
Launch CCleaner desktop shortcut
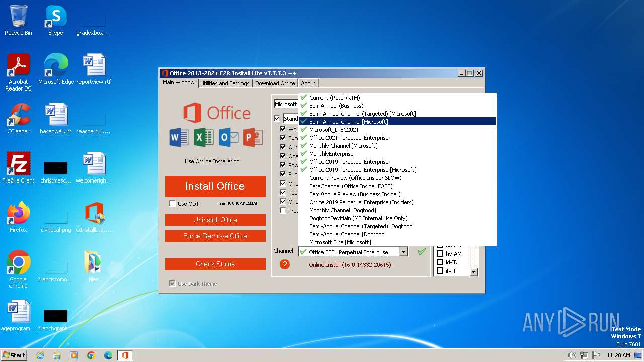click(18, 119)
